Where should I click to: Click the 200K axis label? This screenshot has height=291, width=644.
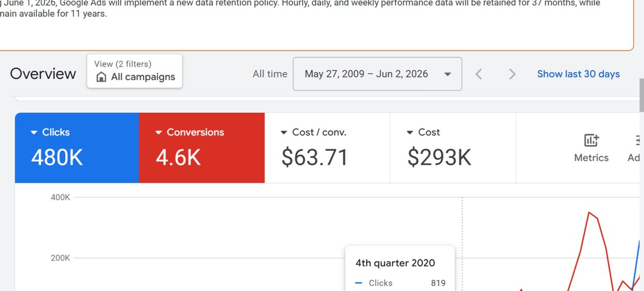click(61, 258)
